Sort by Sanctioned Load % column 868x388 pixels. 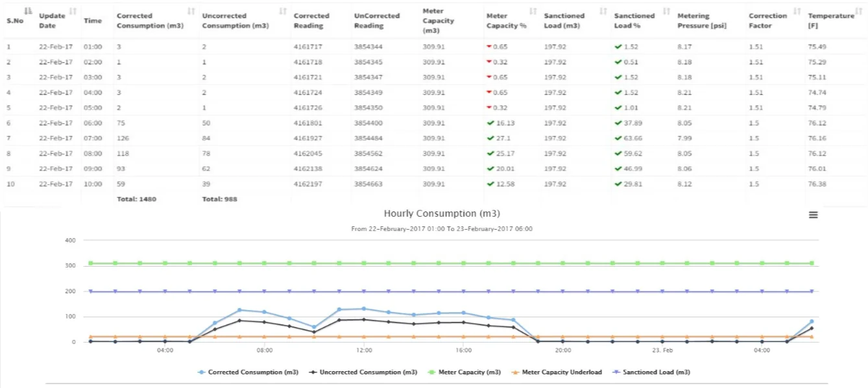click(667, 12)
